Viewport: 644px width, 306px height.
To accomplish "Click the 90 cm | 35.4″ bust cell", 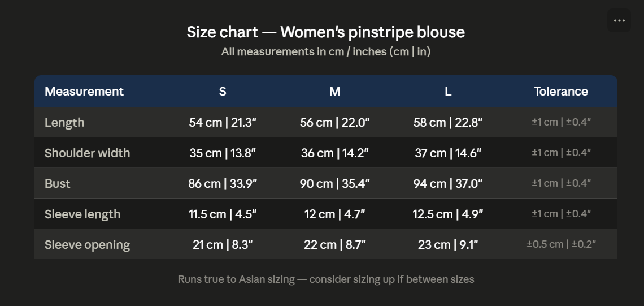I will point(335,183).
